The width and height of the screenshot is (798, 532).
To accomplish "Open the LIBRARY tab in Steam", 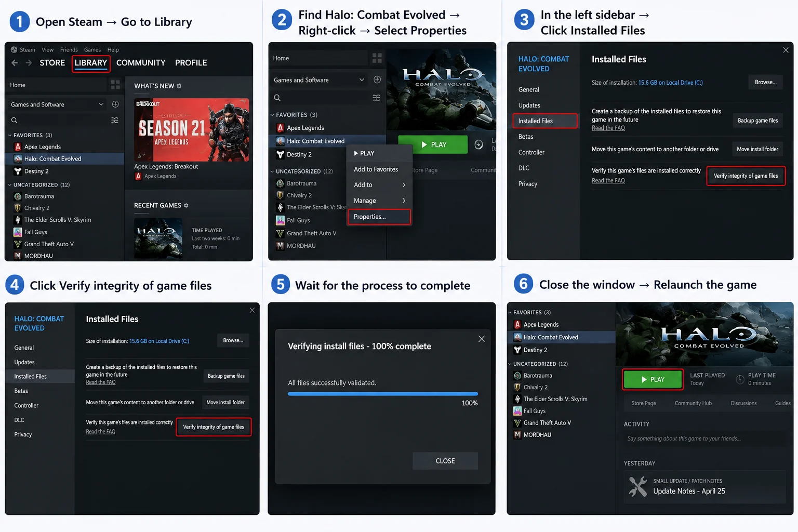I will [91, 63].
